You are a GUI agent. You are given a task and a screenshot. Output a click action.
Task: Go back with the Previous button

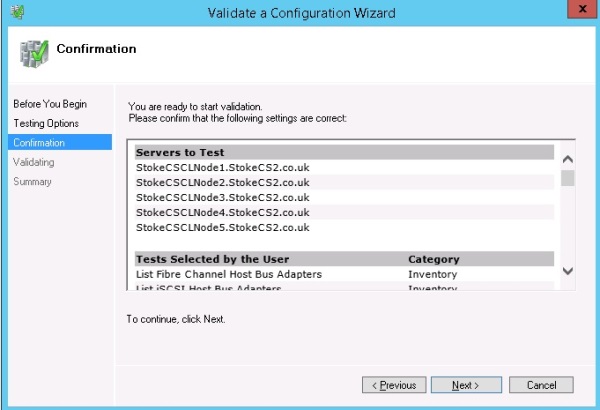pos(394,385)
